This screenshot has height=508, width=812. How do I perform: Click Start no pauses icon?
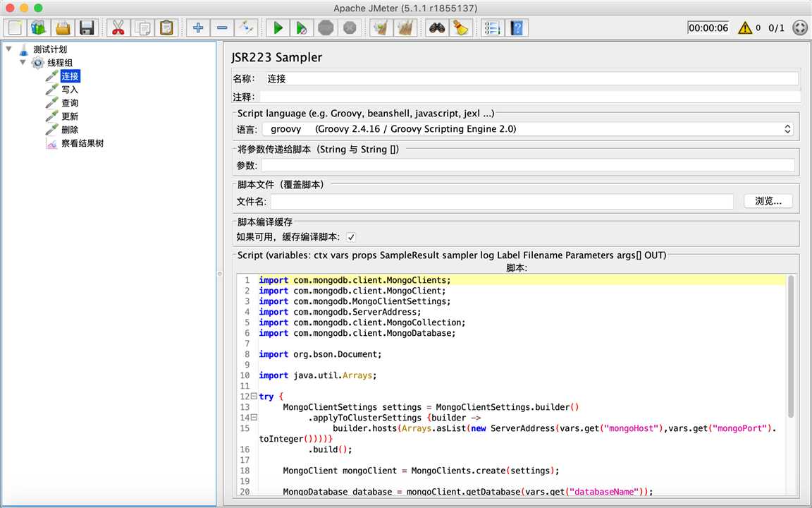click(x=301, y=28)
